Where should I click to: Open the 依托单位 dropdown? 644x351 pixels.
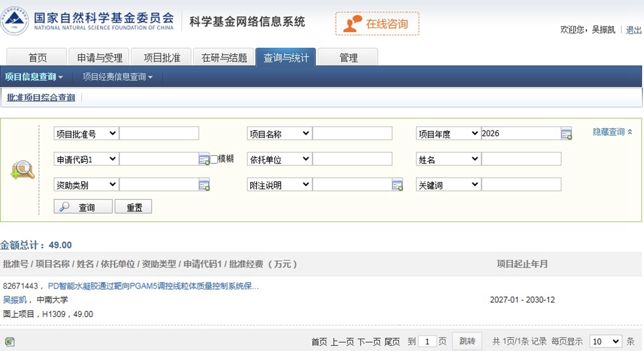click(x=280, y=159)
